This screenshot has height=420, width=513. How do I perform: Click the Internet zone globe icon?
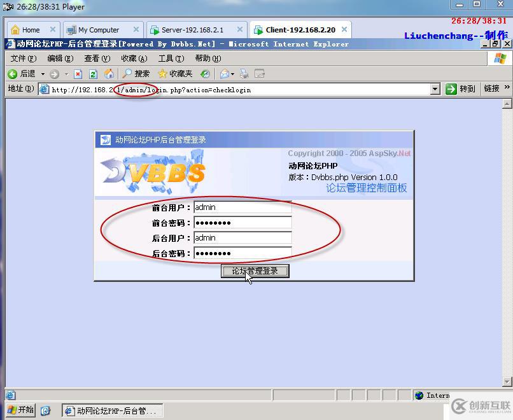point(419,395)
